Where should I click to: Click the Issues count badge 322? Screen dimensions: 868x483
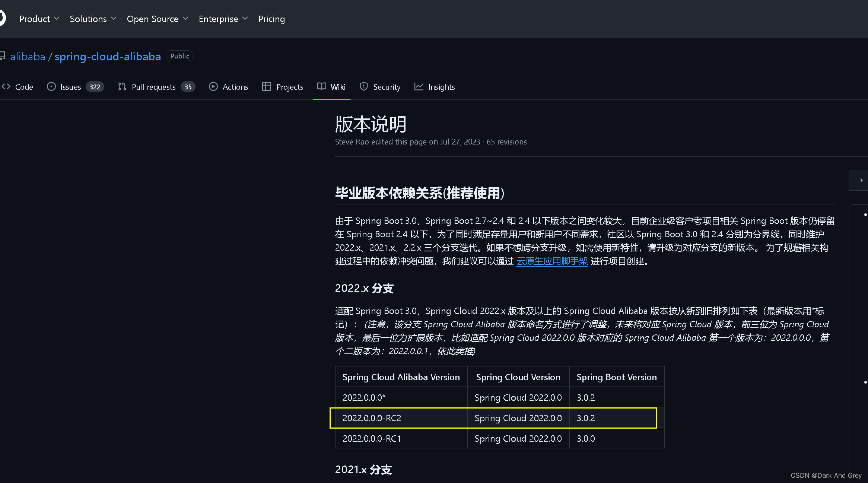tap(95, 87)
